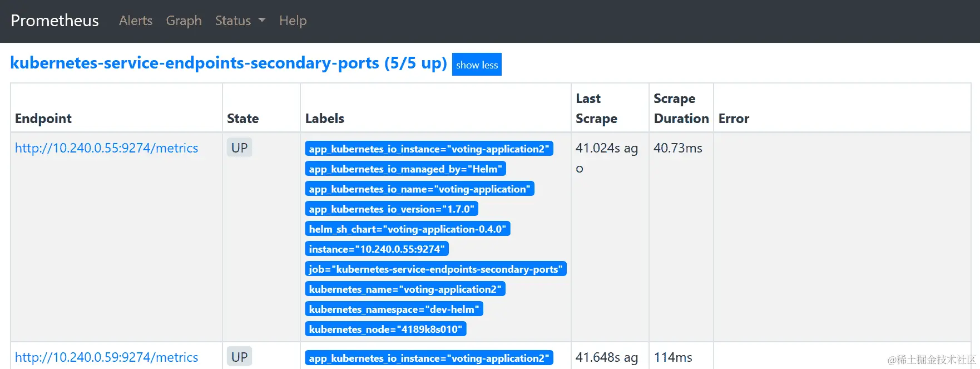Click the Scrape Duration column header
Viewport: 980px width, 369px height.
click(x=681, y=109)
